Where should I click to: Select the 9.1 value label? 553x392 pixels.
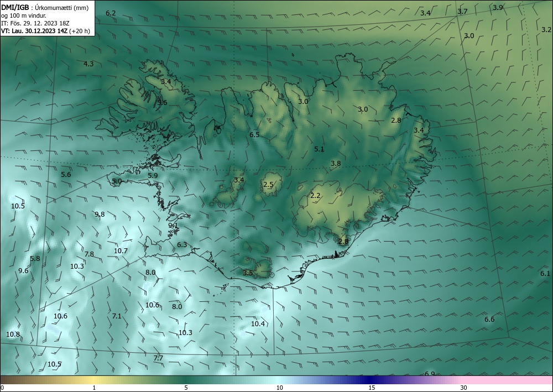173,225
